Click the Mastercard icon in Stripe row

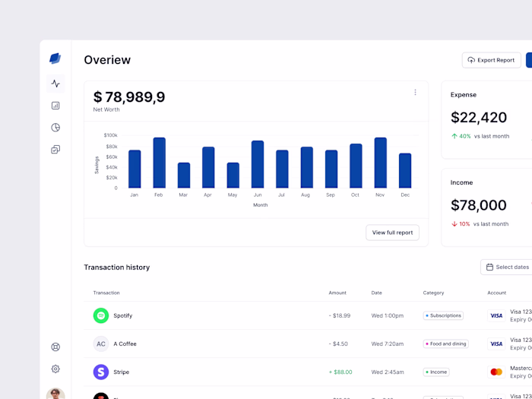496,372
